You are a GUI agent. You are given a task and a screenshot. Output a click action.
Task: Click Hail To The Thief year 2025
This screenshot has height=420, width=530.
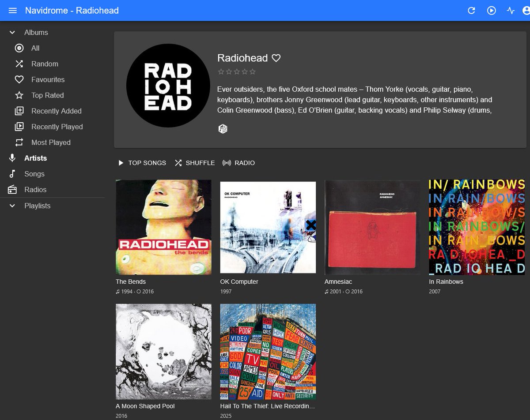[x=226, y=416]
